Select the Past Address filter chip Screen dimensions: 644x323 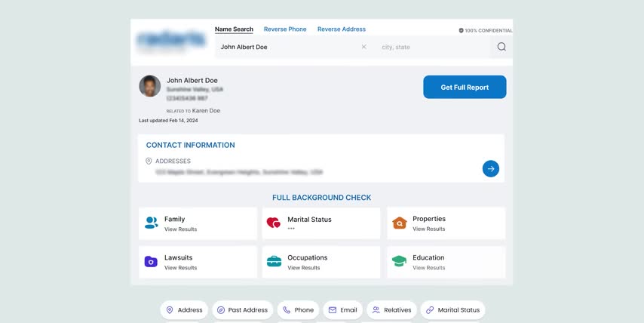[242, 310]
